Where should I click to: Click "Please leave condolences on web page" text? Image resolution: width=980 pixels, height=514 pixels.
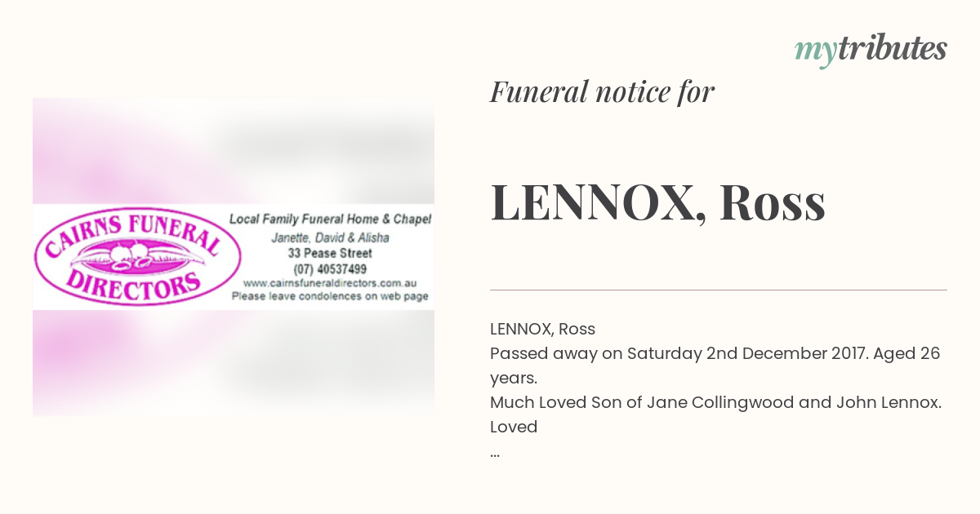click(330, 297)
